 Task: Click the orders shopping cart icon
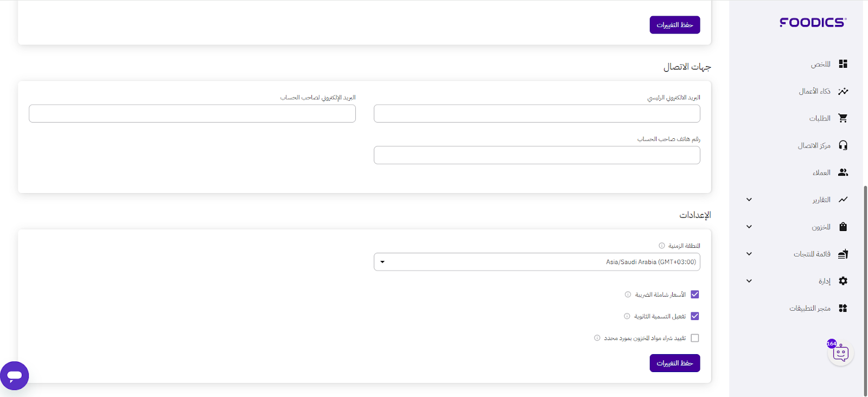(843, 118)
